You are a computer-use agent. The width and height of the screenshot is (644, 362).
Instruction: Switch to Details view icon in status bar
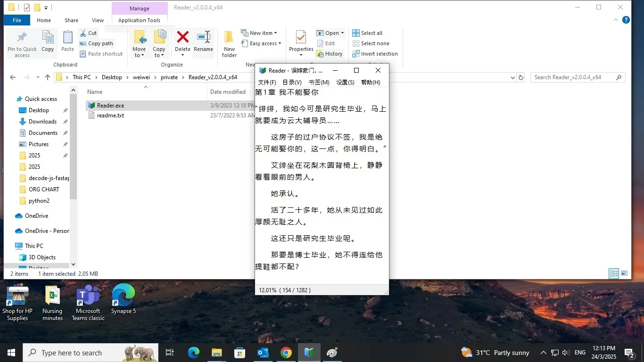pyautogui.click(x=614, y=273)
